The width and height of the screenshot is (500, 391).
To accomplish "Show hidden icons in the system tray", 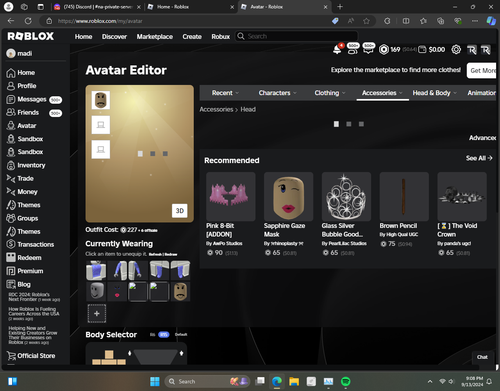I will [x=430, y=381].
